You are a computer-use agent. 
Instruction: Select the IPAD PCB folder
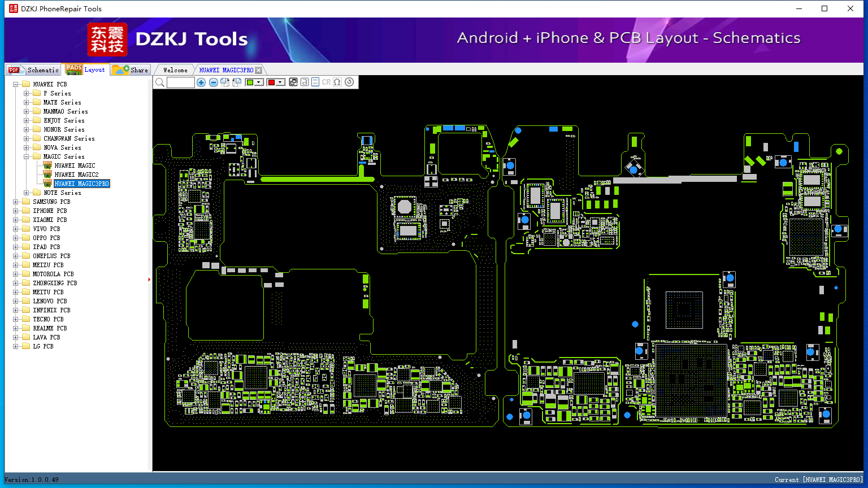point(46,247)
